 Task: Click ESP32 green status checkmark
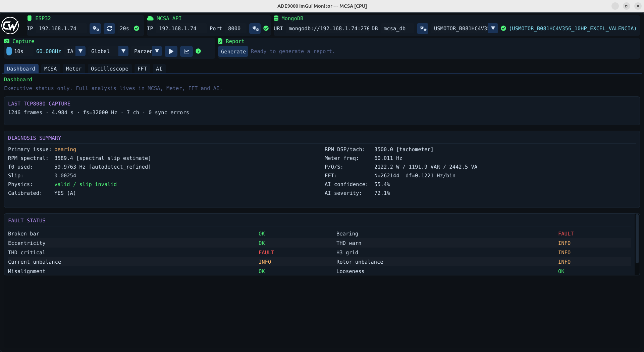pyautogui.click(x=137, y=29)
